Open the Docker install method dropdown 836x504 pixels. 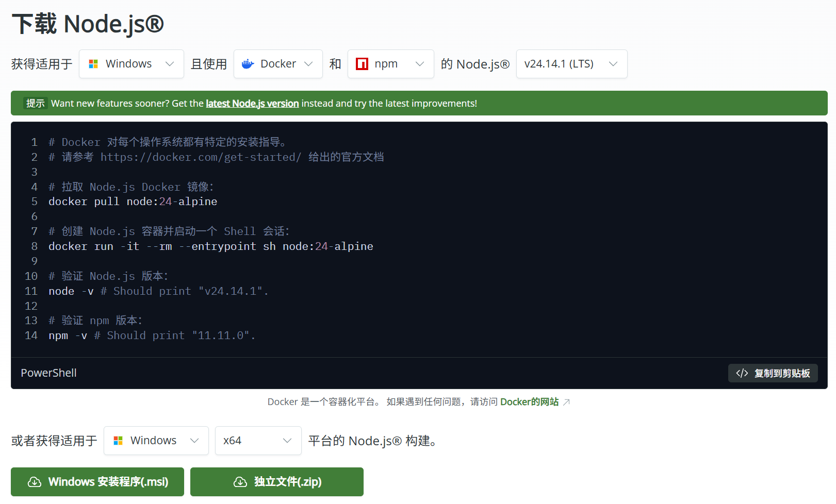(278, 64)
